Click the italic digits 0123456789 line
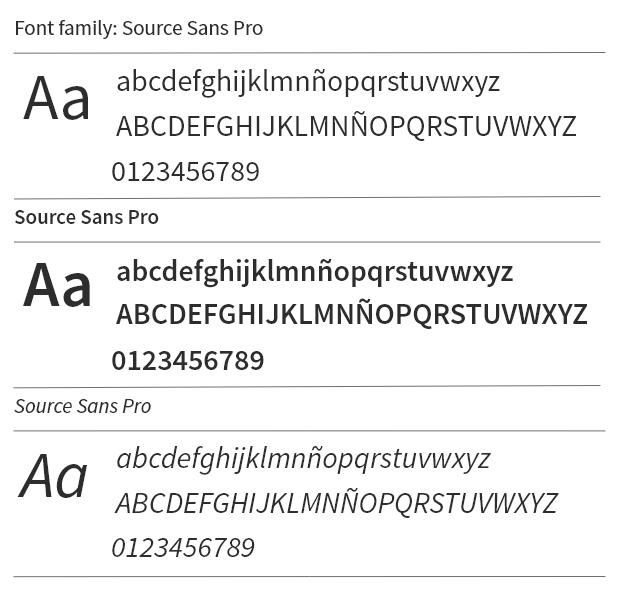 pos(183,548)
